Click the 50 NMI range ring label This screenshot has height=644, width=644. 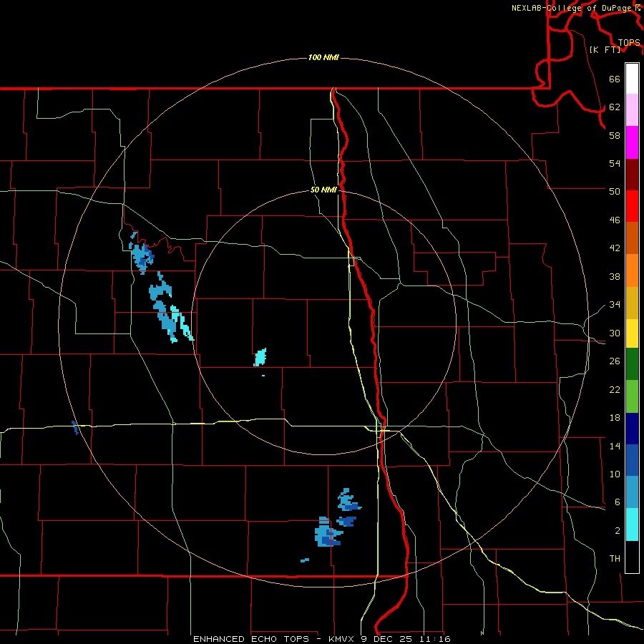[323, 190]
